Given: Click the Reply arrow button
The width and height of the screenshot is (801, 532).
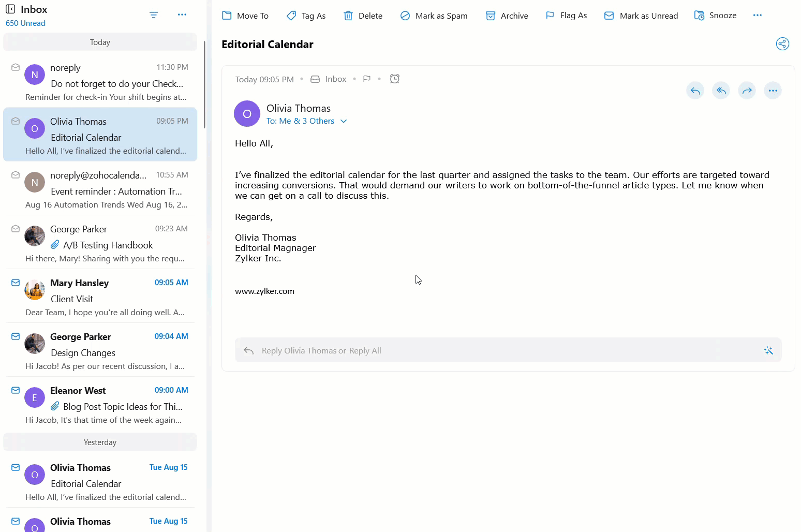Looking at the screenshot, I should (695, 91).
